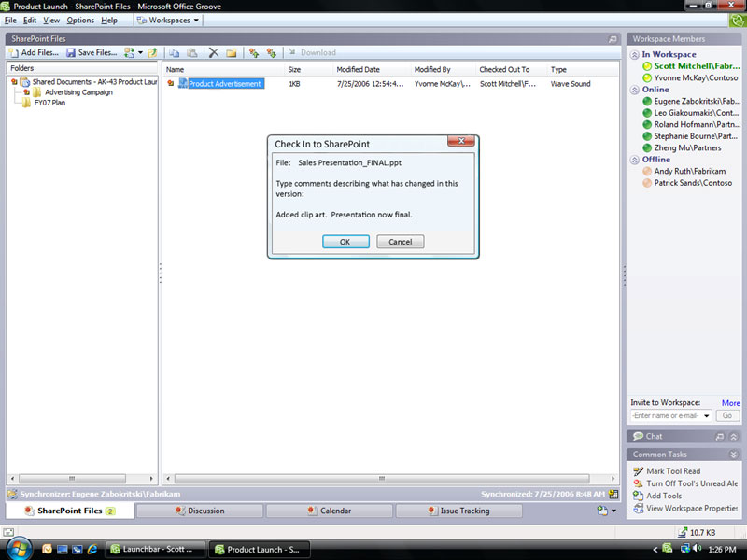
Task: Delete the selected file using the X icon
Action: point(213,52)
